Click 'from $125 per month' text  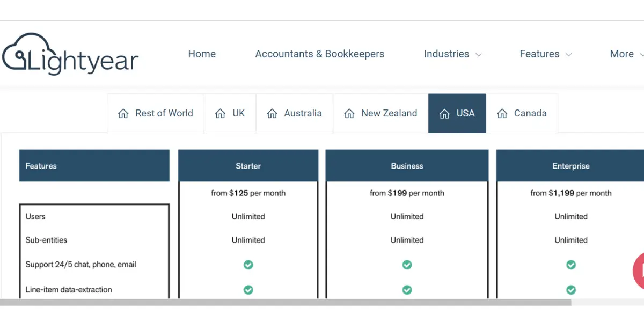click(248, 193)
